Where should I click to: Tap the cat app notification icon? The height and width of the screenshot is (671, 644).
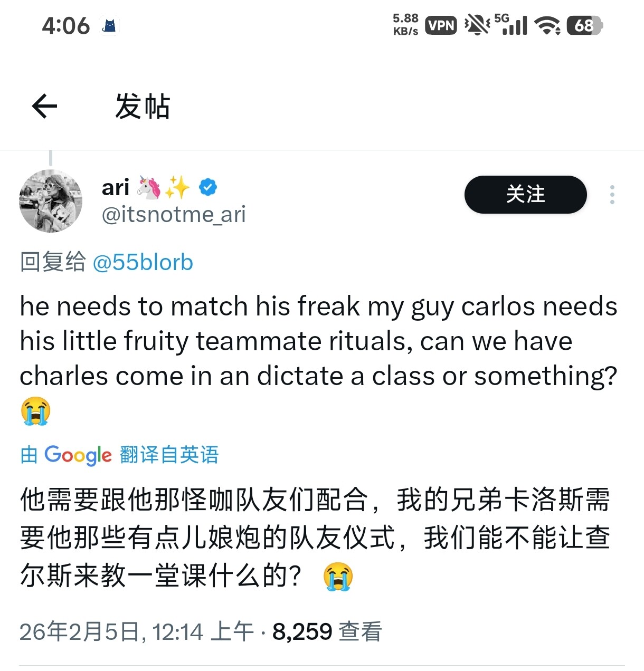click(109, 25)
